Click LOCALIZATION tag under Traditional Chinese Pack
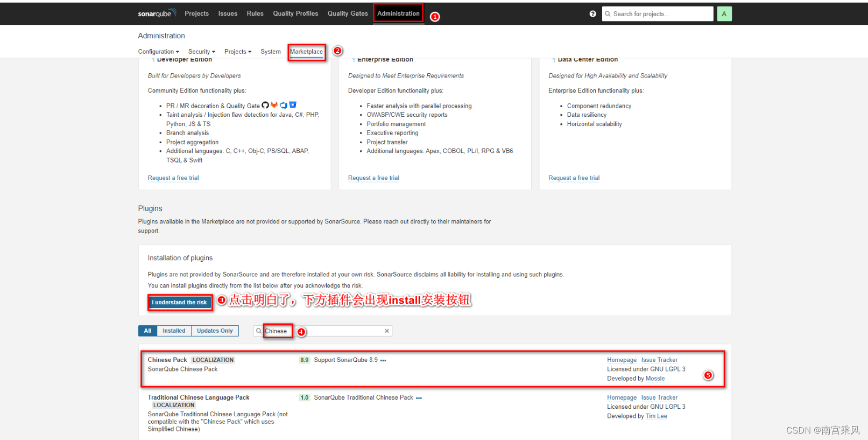868x440 pixels. tap(174, 406)
